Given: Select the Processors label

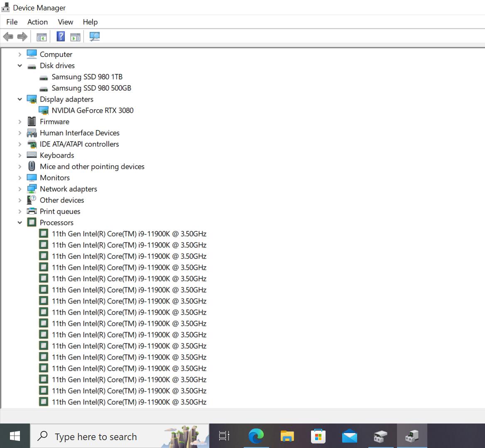Looking at the screenshot, I should coord(56,223).
